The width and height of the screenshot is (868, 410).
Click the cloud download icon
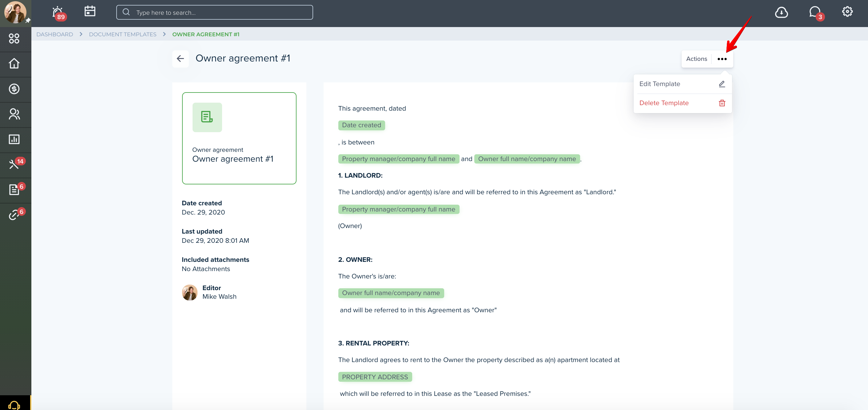point(781,13)
